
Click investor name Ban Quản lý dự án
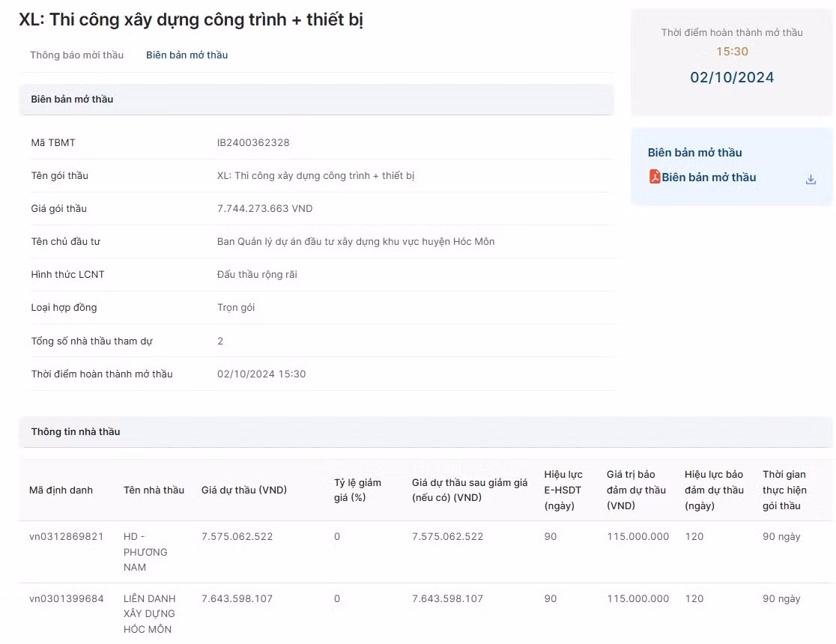coord(355,241)
